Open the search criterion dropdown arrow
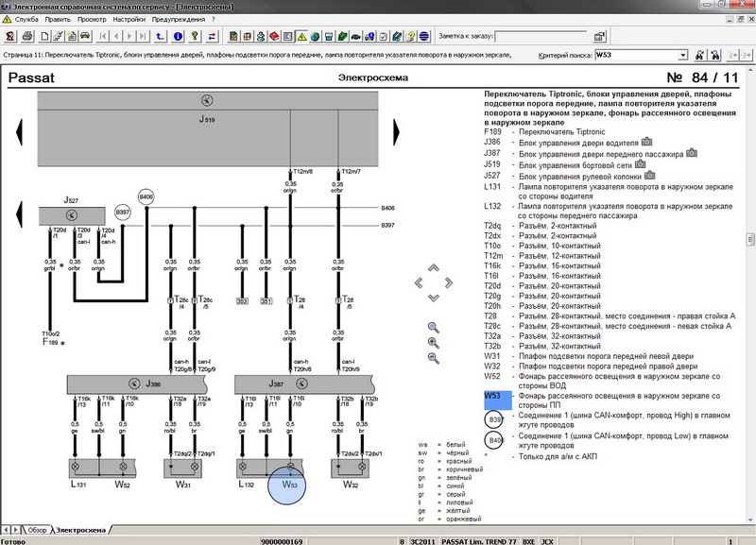The image size is (756, 545). tap(682, 55)
